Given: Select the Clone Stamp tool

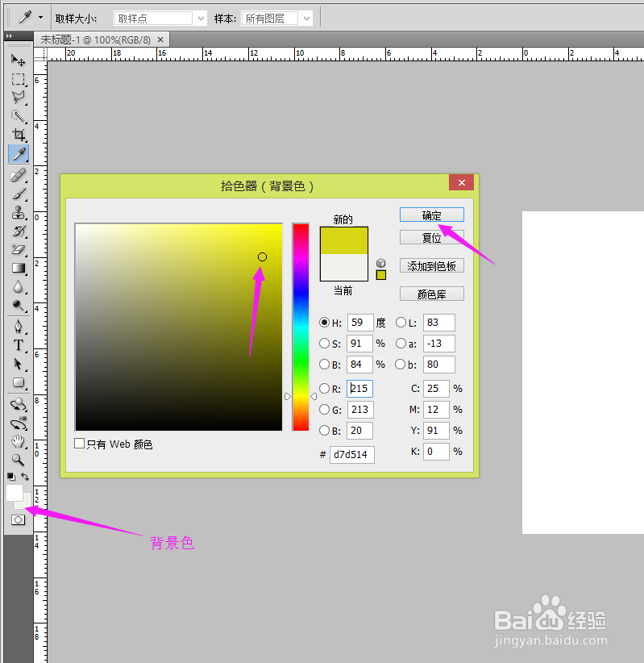Looking at the screenshot, I should click(x=19, y=212).
